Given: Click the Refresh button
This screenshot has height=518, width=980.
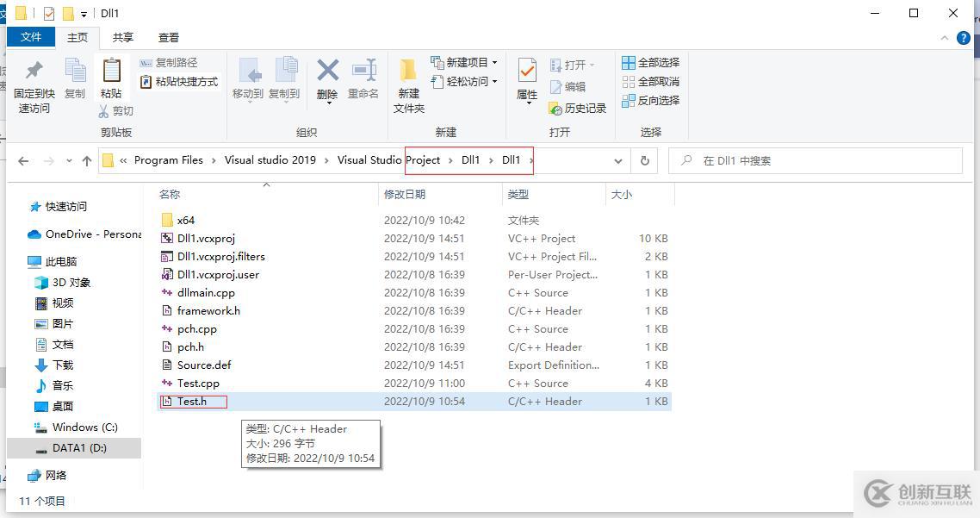Looking at the screenshot, I should [644, 161].
